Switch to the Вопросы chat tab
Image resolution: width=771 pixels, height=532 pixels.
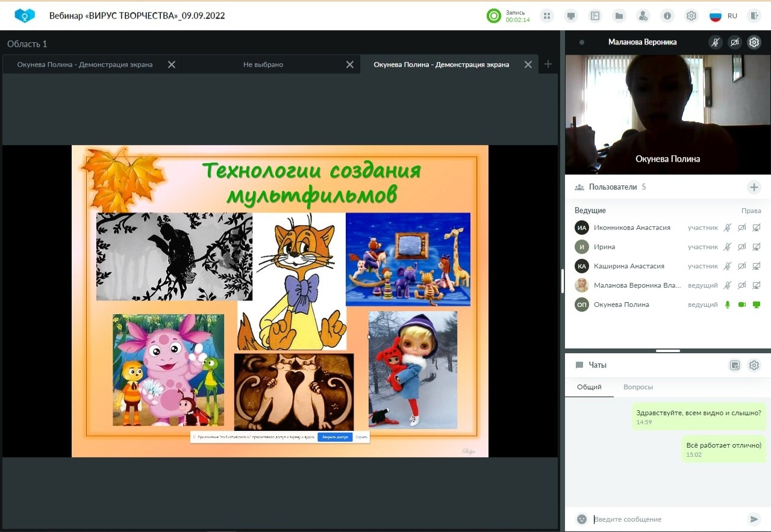tap(638, 387)
